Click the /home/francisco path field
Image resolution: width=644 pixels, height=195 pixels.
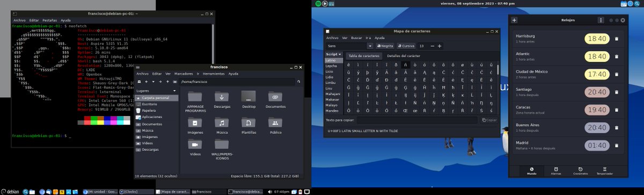click(x=237, y=82)
